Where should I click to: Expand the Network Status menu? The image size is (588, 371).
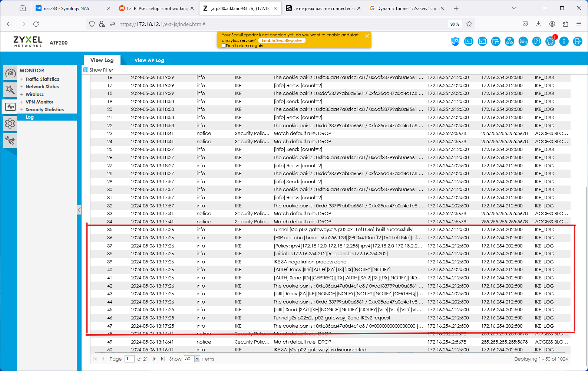point(22,86)
